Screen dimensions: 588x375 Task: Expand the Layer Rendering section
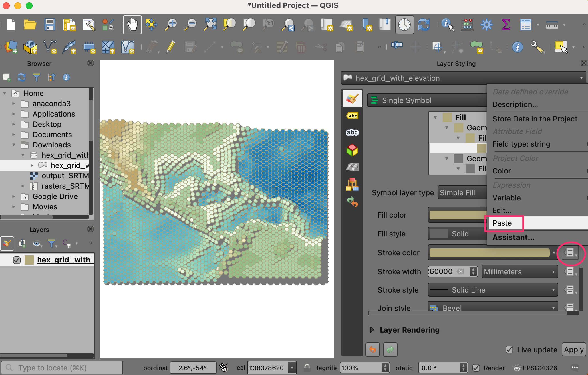point(372,330)
